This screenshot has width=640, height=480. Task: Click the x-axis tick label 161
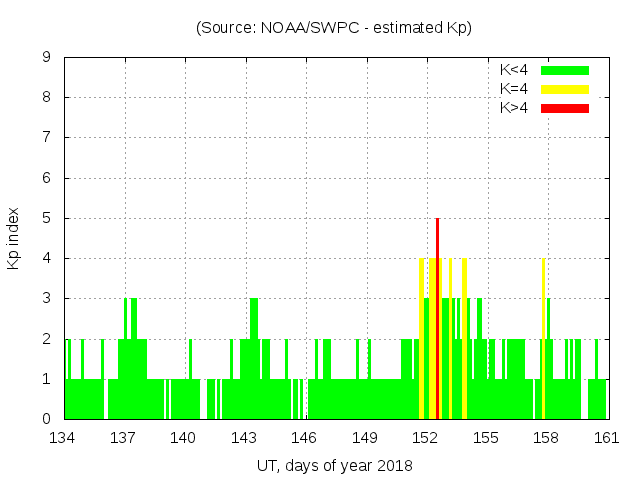(x=606, y=438)
